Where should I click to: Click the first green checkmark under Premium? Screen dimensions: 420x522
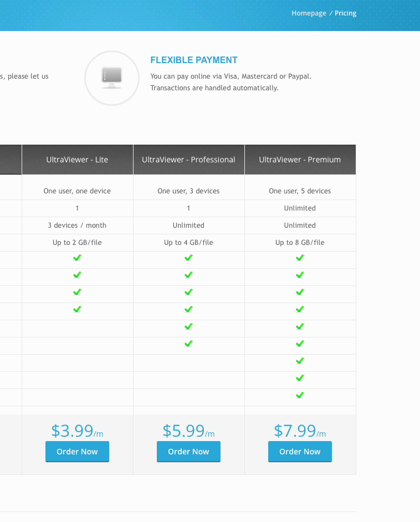click(300, 258)
